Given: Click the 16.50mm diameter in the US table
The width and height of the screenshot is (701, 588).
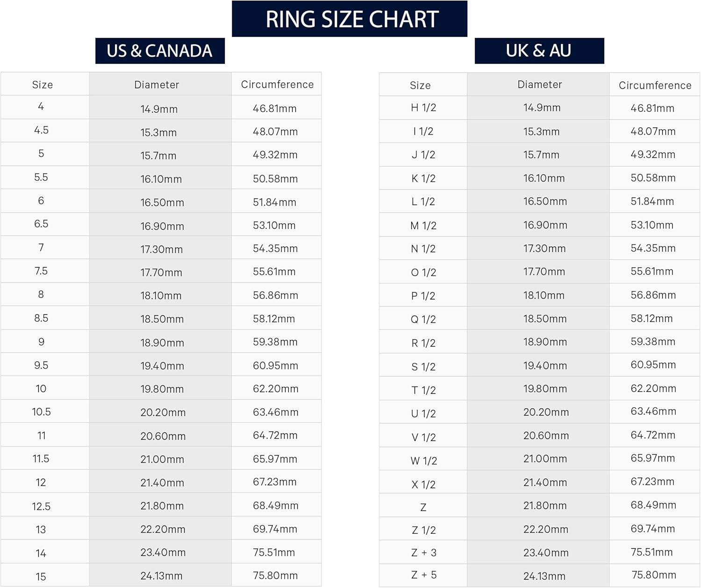Looking at the screenshot, I should pos(162,203).
